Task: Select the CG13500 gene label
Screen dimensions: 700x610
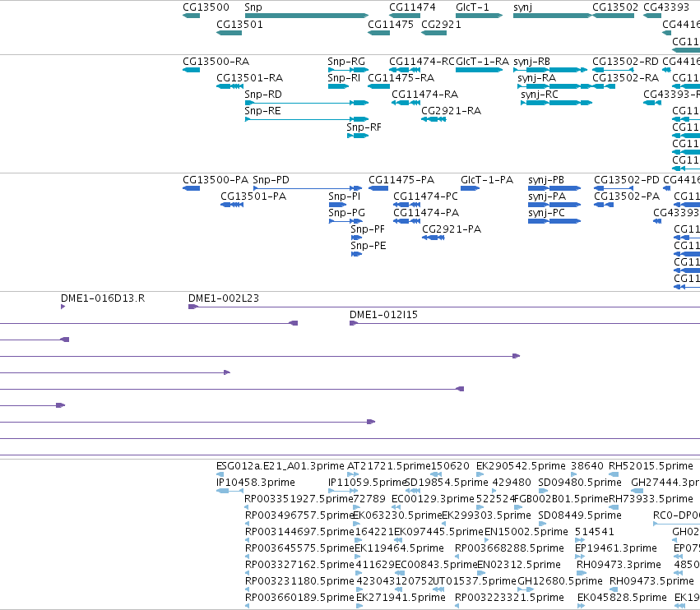Action: (206, 7)
